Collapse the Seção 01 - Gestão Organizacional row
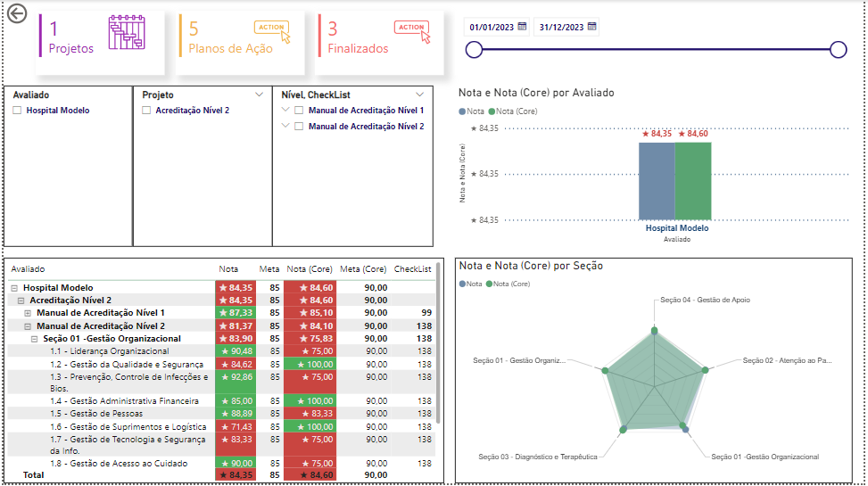This screenshot has width=868, height=486. (34, 339)
